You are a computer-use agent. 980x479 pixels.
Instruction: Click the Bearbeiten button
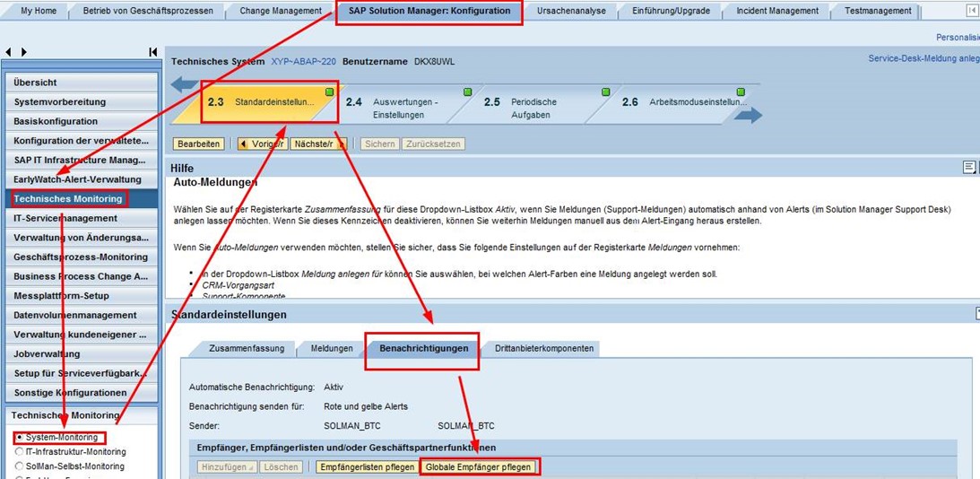(198, 144)
